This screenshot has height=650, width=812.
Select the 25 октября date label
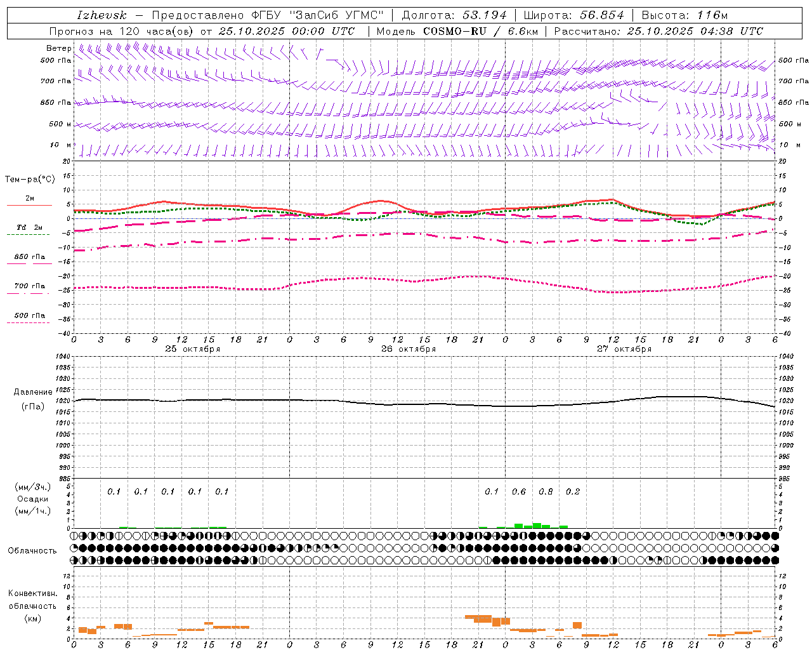(x=193, y=349)
